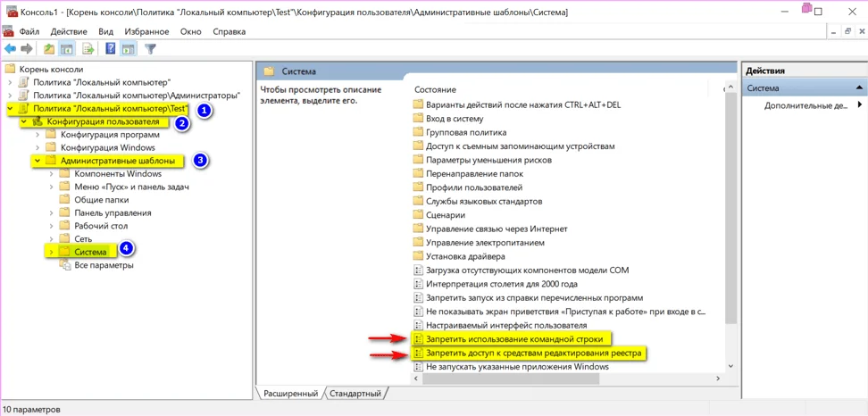Click the Export list toolbar icon

(88, 49)
